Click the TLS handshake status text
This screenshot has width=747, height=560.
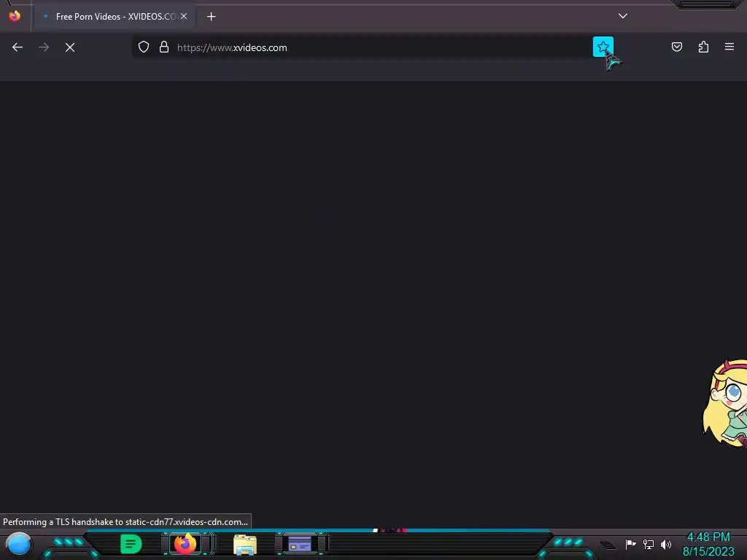[x=125, y=522]
